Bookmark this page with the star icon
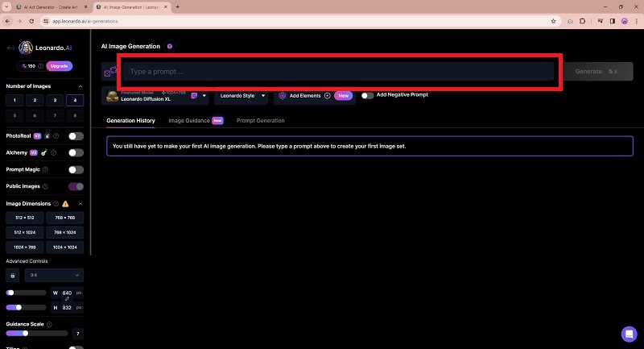Viewport: 644px width, 349px height. point(553,21)
